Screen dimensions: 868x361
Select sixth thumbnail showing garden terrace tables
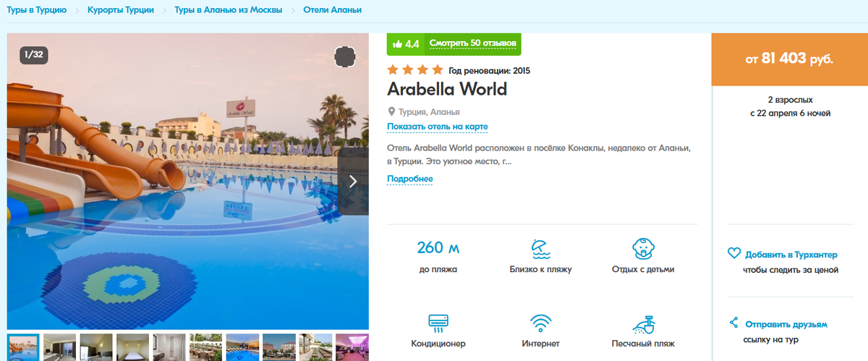[x=206, y=347]
